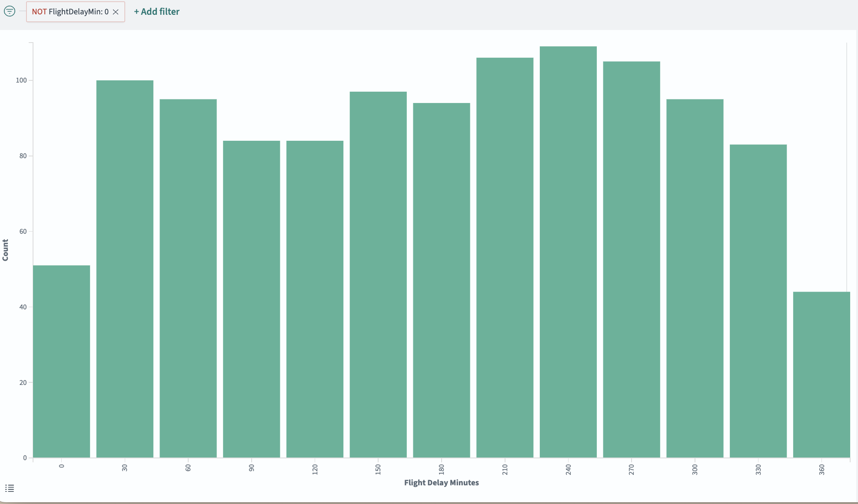Click the 150 tick label on x-axis
The width and height of the screenshot is (858, 504).
coord(378,469)
